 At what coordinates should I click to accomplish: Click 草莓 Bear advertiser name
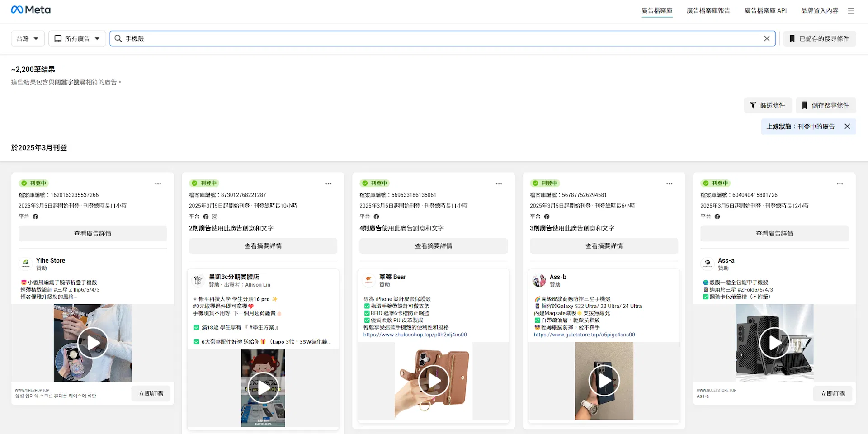392,277
